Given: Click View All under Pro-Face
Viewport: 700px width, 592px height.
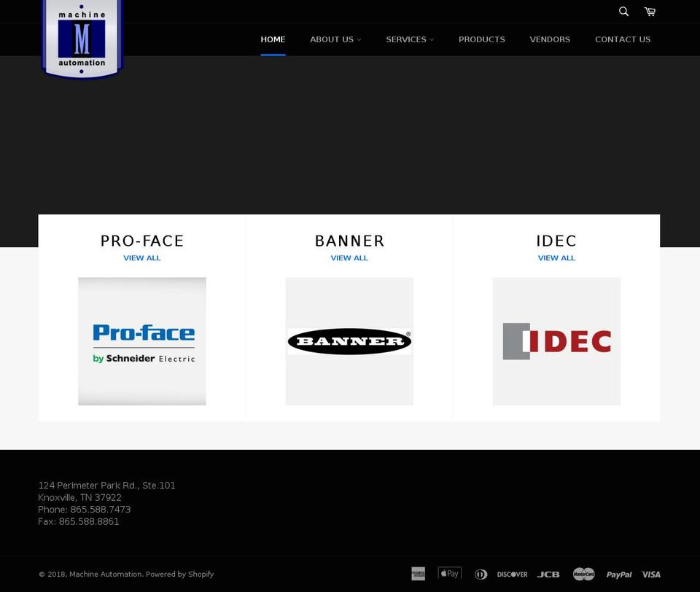Looking at the screenshot, I should tap(142, 258).
